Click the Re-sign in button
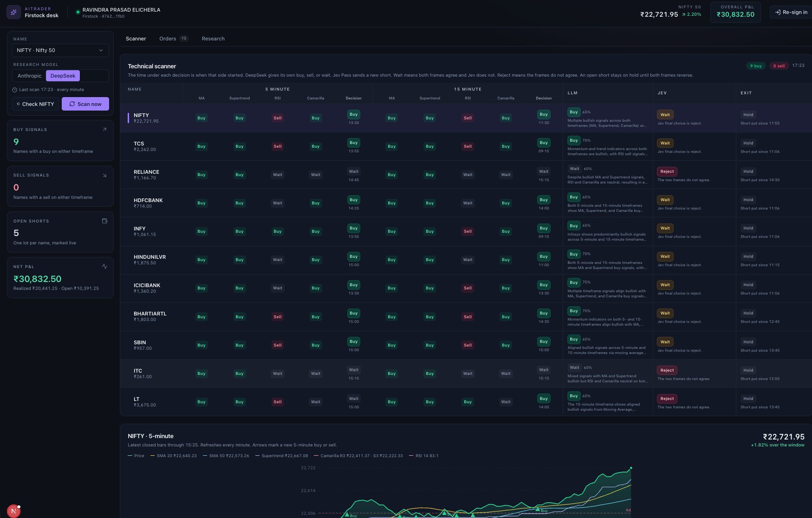Screen dimensions: 812x518 click(791, 12)
